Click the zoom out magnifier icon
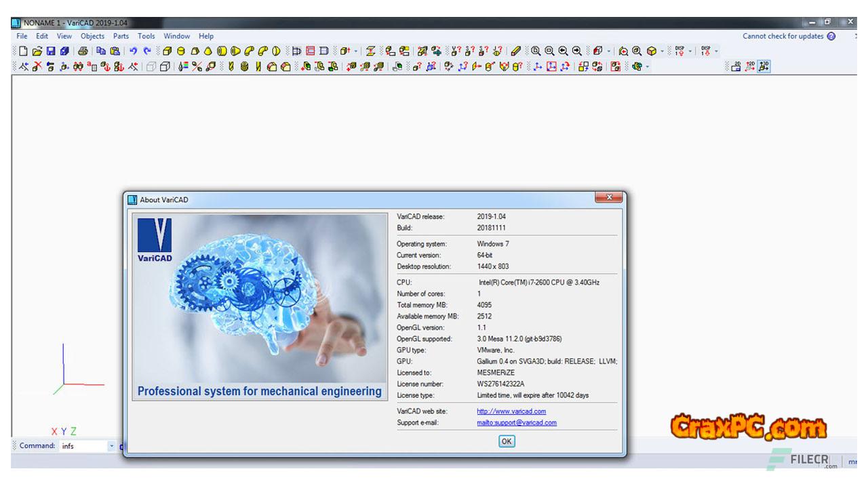This screenshot has height=488, width=868. pos(549,51)
